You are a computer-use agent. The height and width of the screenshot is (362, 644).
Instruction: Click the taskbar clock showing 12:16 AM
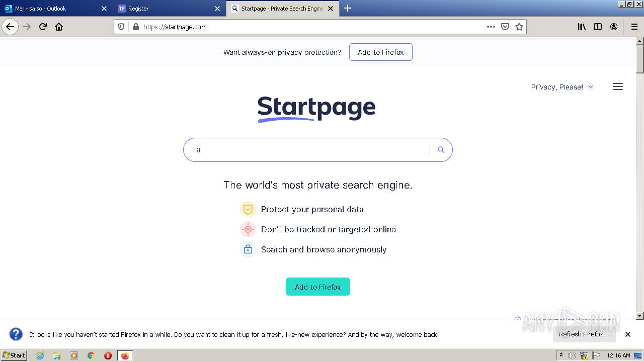(x=618, y=355)
